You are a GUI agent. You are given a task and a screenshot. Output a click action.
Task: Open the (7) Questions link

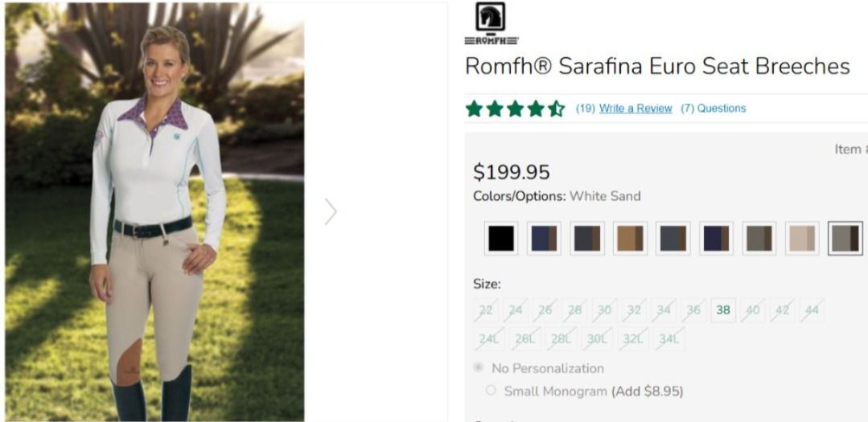(x=713, y=109)
